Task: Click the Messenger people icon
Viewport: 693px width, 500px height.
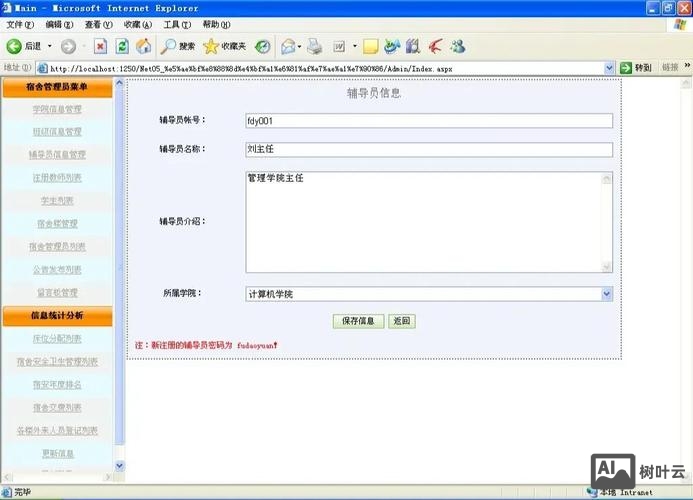Action: point(458,46)
